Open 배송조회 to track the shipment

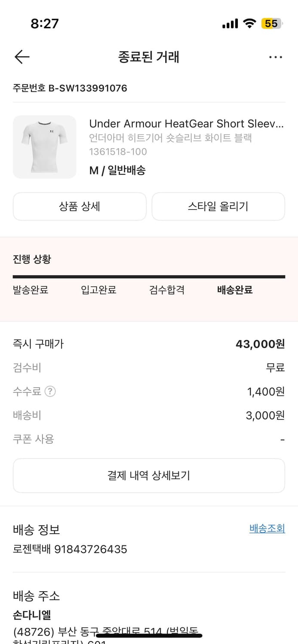(267, 529)
